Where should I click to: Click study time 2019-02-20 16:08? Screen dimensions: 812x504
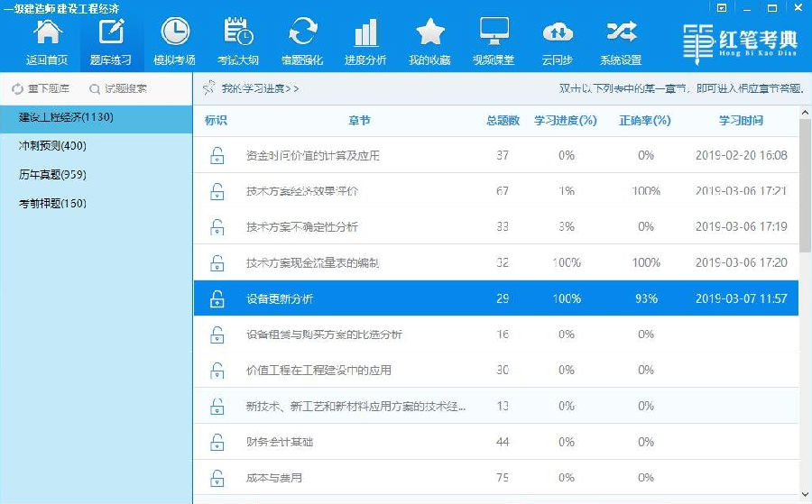(741, 155)
